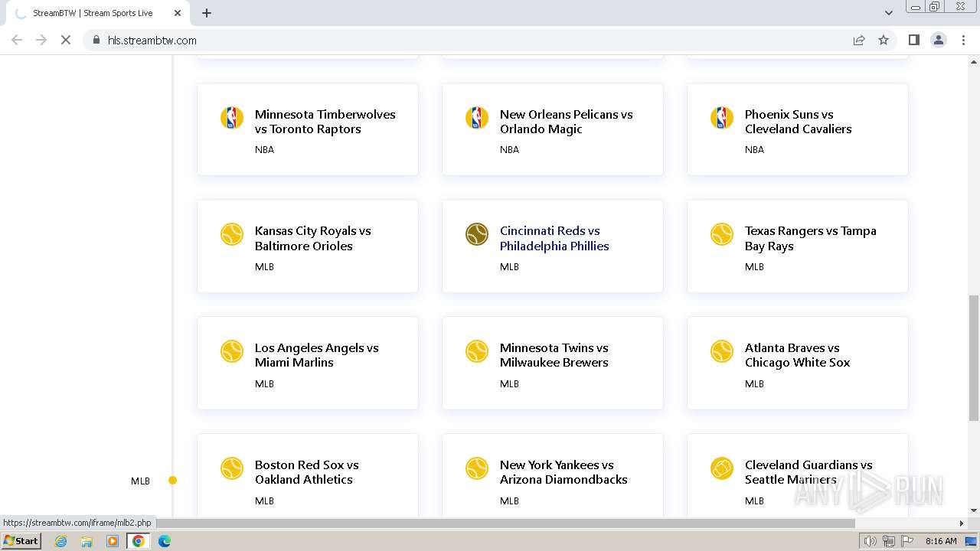The width and height of the screenshot is (980, 551).
Task: Click the dark baseball icon beside Cincinnati Reds
Action: coord(477,234)
